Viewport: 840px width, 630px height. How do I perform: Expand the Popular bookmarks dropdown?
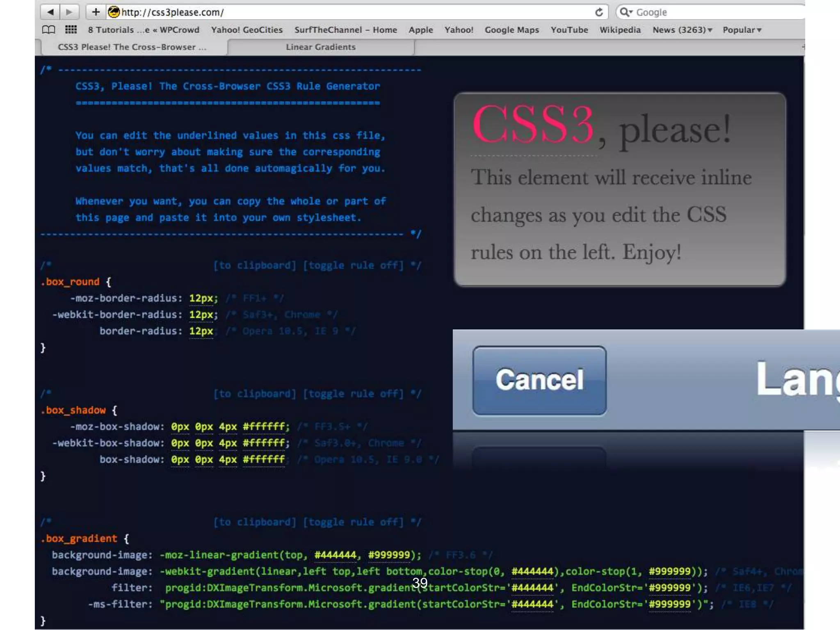[x=742, y=30]
